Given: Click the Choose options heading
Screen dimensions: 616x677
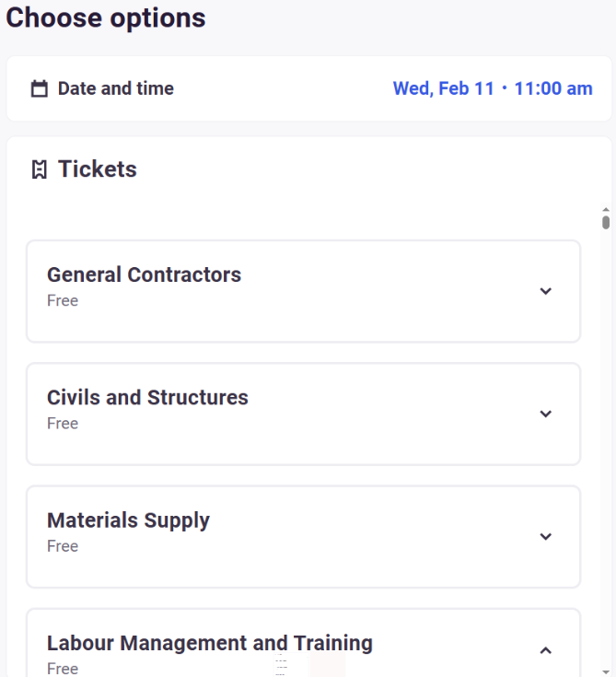Looking at the screenshot, I should (106, 18).
